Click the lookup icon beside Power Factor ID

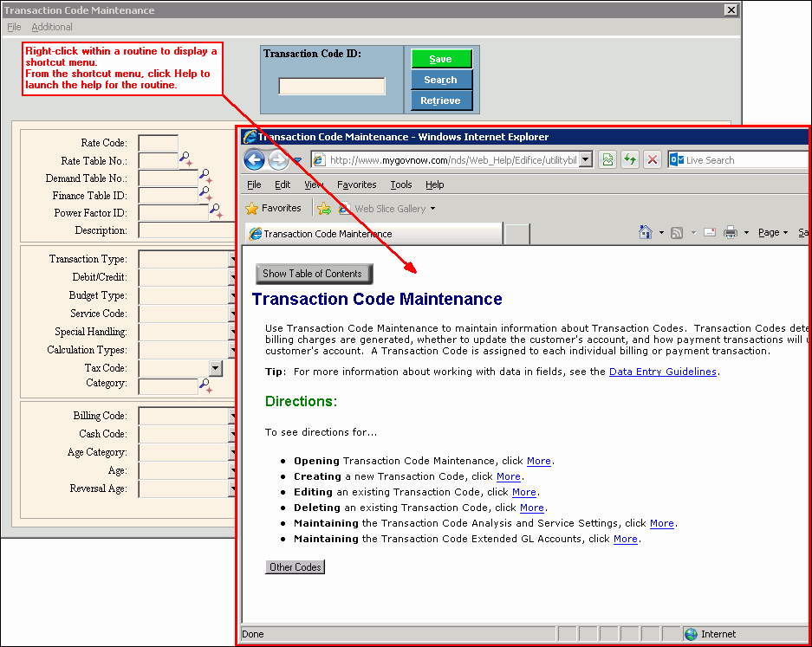pos(216,210)
